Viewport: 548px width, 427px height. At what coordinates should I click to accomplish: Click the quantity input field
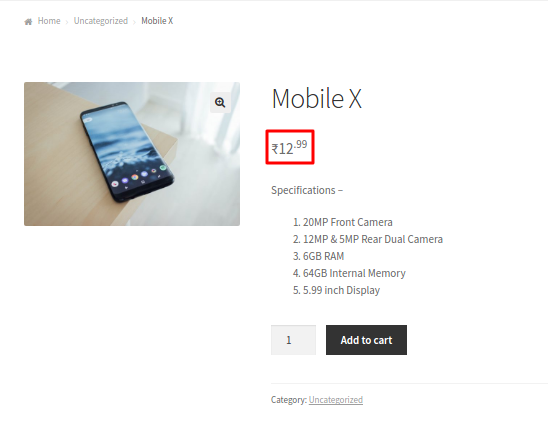(x=293, y=340)
